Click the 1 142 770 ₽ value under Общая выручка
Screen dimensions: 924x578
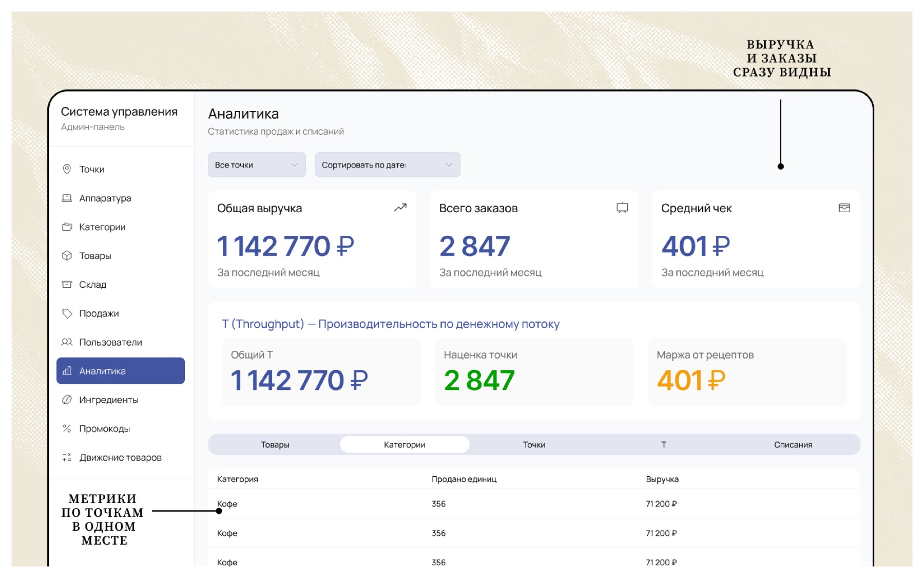click(x=285, y=246)
